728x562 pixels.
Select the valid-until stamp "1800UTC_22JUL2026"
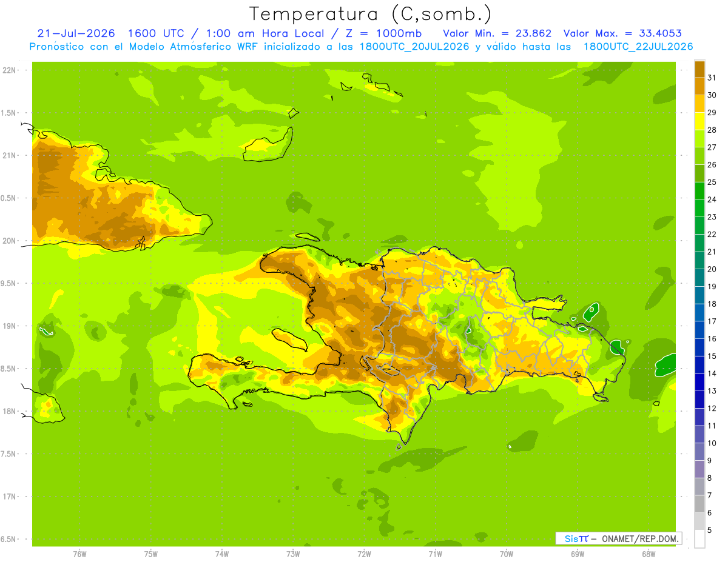coord(638,47)
